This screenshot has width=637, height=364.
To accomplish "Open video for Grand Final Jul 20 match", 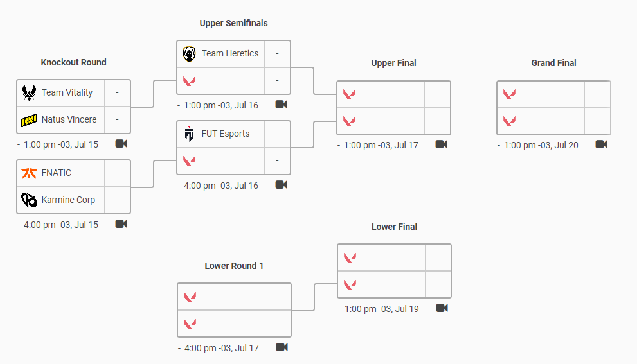I will coord(601,144).
